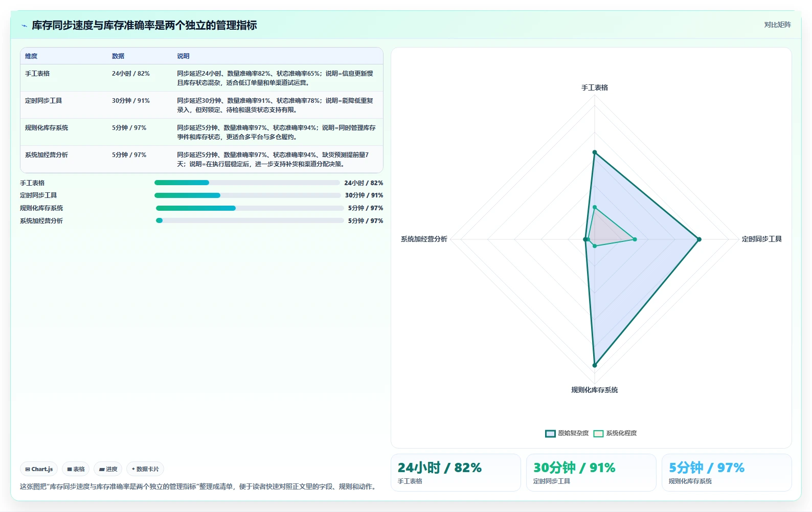Click the 系统加经营分析 radar axis label
The width and height of the screenshot is (812, 512).
[x=424, y=239]
